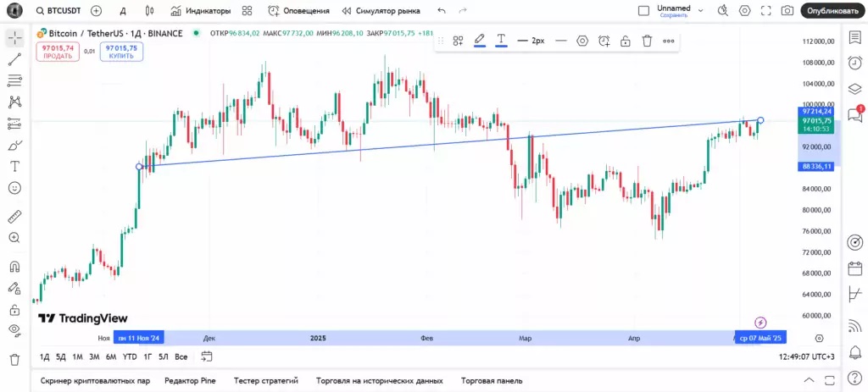Open the Тестер стратегий tab
This screenshot has width=868, height=392.
[265, 381]
